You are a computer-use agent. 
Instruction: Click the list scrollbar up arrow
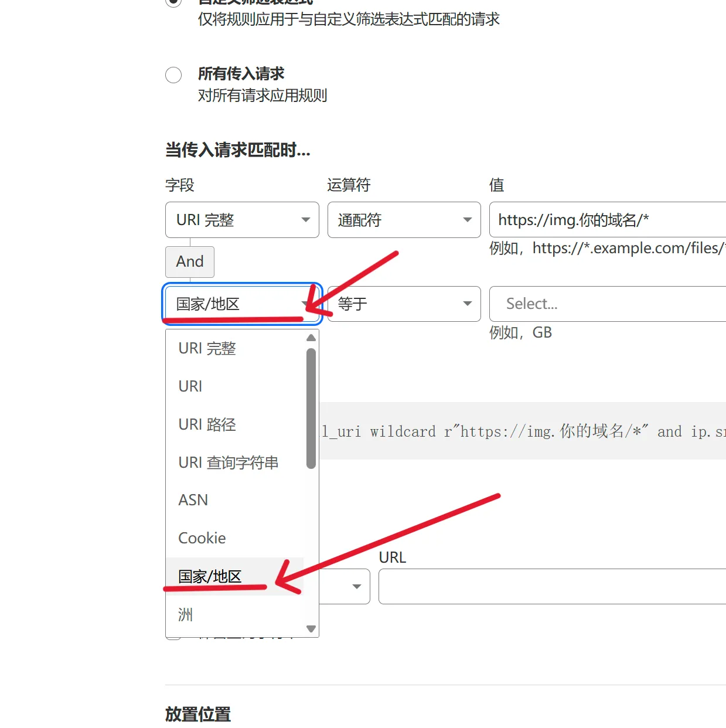tap(311, 338)
